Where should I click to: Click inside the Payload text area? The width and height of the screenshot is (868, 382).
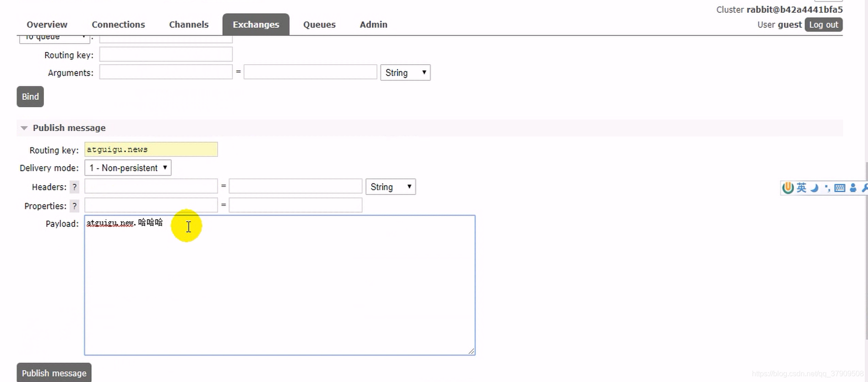click(280, 285)
